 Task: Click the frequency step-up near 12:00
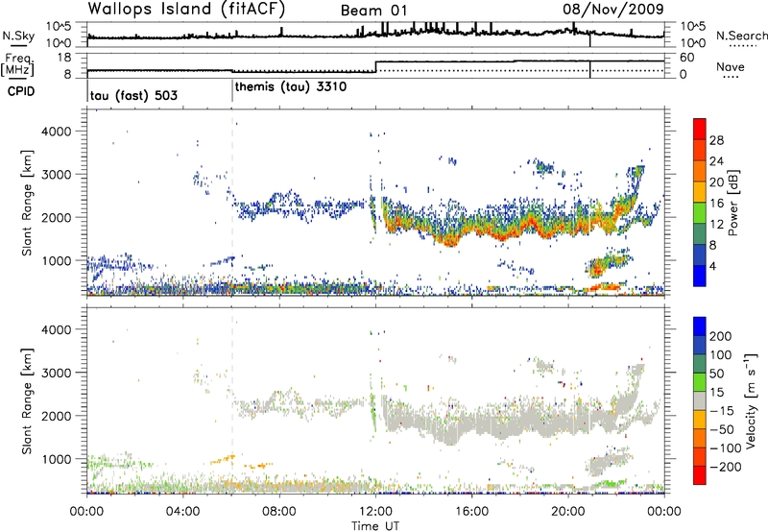pos(375,66)
